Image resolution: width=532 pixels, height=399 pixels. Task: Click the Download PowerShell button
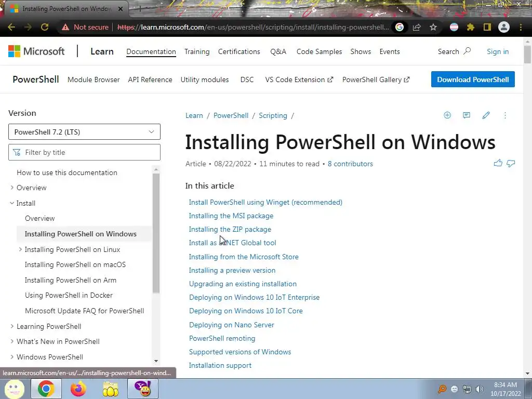(x=473, y=79)
